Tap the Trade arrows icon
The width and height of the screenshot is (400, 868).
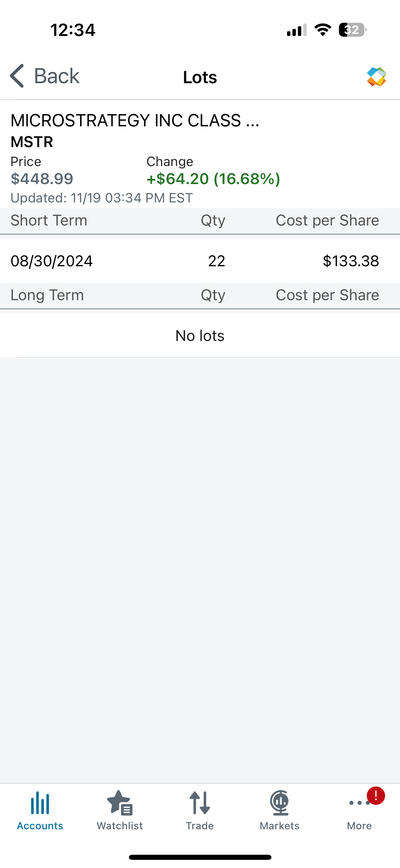tap(200, 803)
